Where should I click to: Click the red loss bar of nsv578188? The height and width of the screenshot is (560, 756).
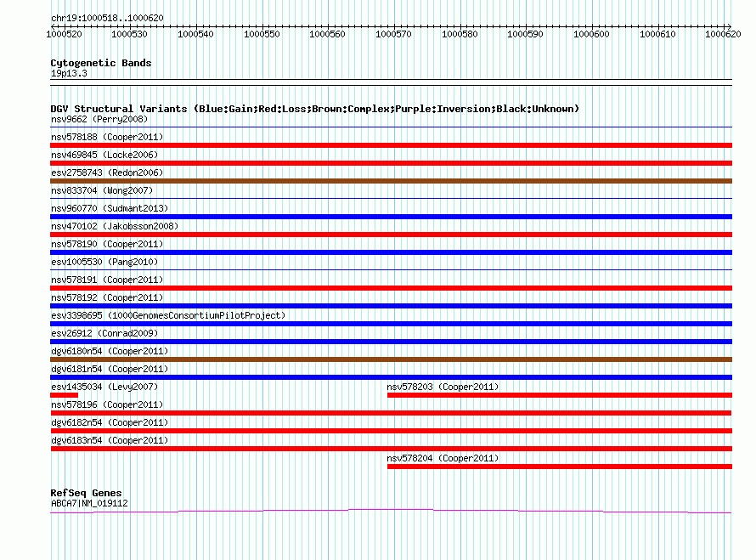pyautogui.click(x=391, y=145)
